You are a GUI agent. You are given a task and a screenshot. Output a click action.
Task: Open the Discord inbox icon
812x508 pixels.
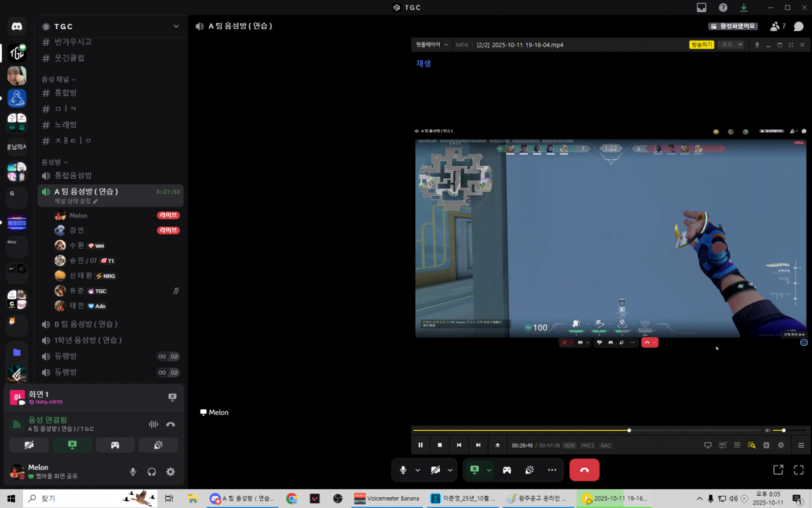tap(702, 7)
